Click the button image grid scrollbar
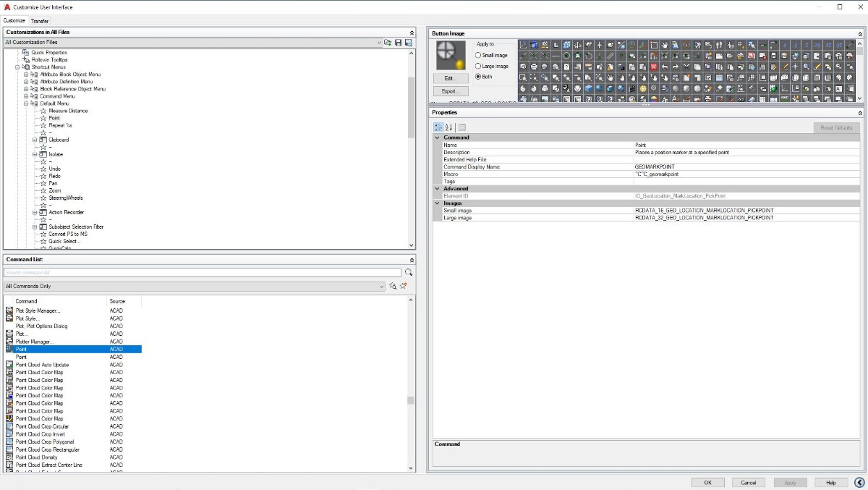 [x=859, y=71]
